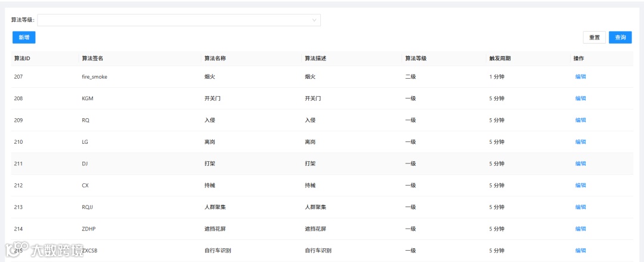644x262 pixels.
Task: Click the 触发周期 column header
Action: [500, 58]
